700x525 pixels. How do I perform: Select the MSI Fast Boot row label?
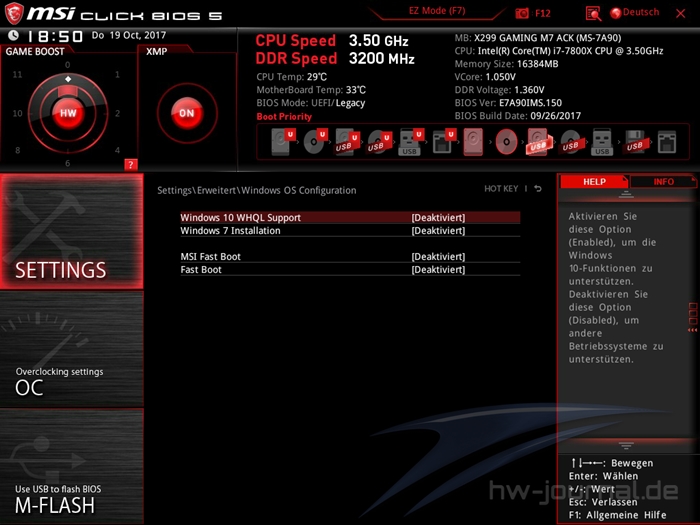tap(210, 257)
